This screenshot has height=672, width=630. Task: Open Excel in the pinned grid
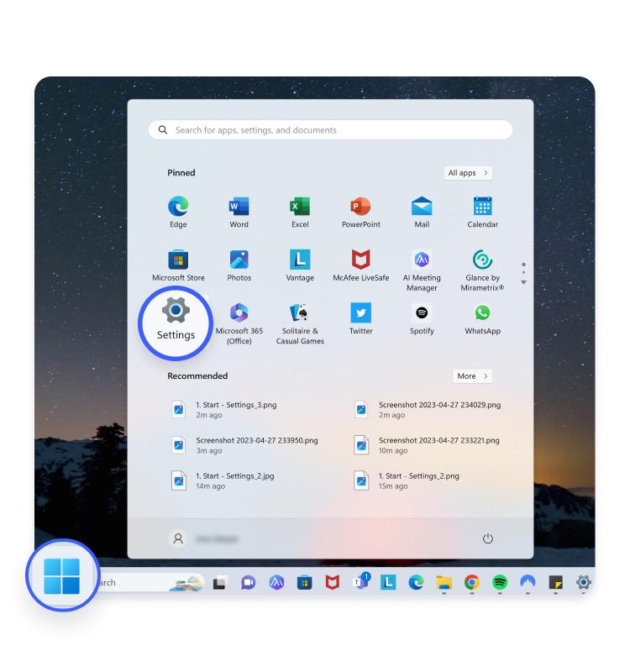pyautogui.click(x=300, y=213)
